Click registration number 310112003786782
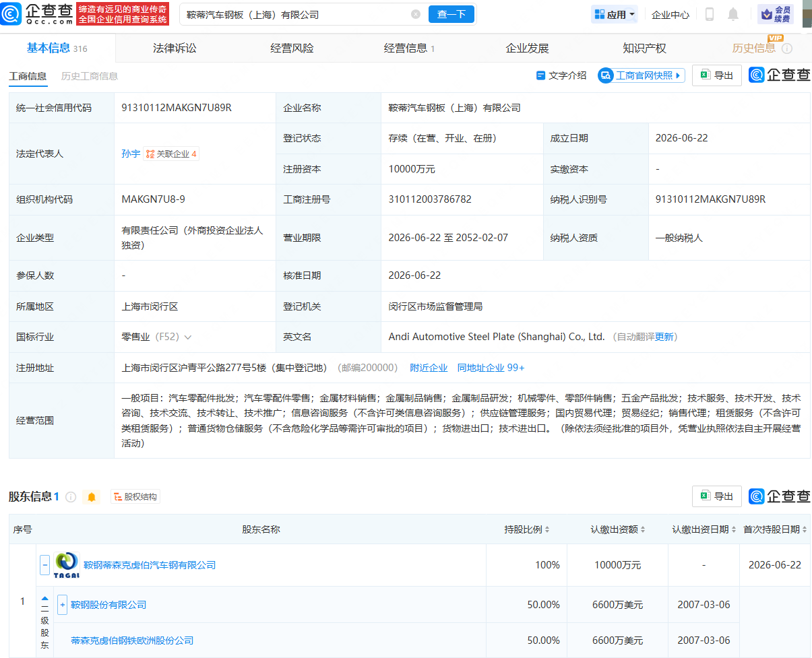The height and width of the screenshot is (658, 812). (430, 199)
